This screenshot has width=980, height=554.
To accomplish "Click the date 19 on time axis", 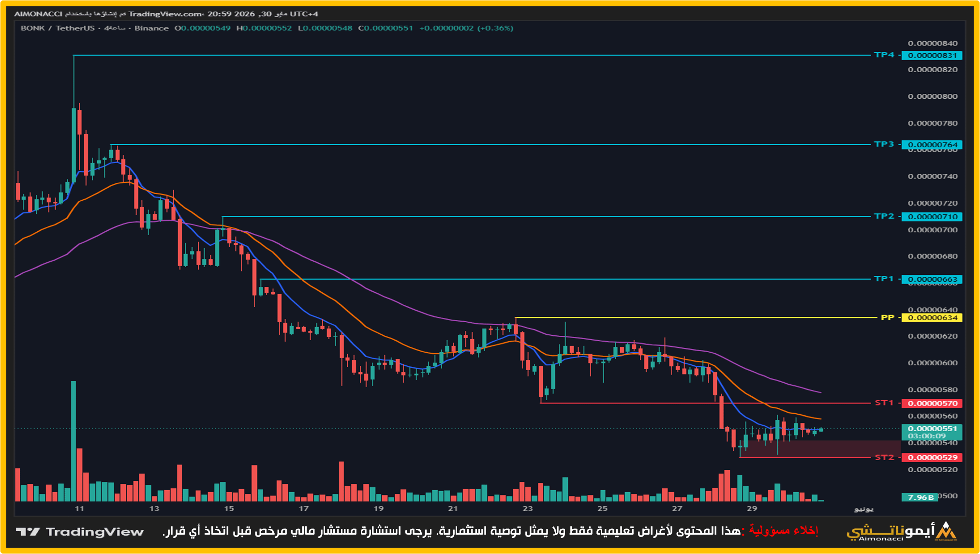I will coord(378,509).
